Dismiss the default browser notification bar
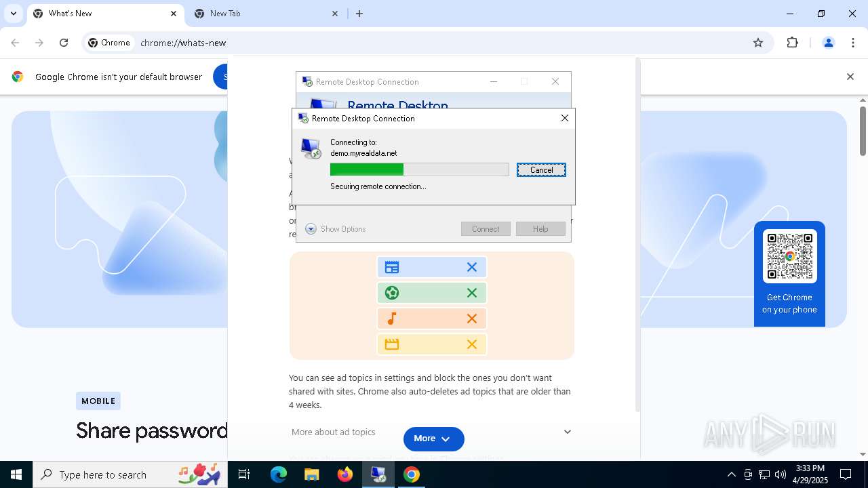Viewport: 868px width, 488px height. pos(850,77)
